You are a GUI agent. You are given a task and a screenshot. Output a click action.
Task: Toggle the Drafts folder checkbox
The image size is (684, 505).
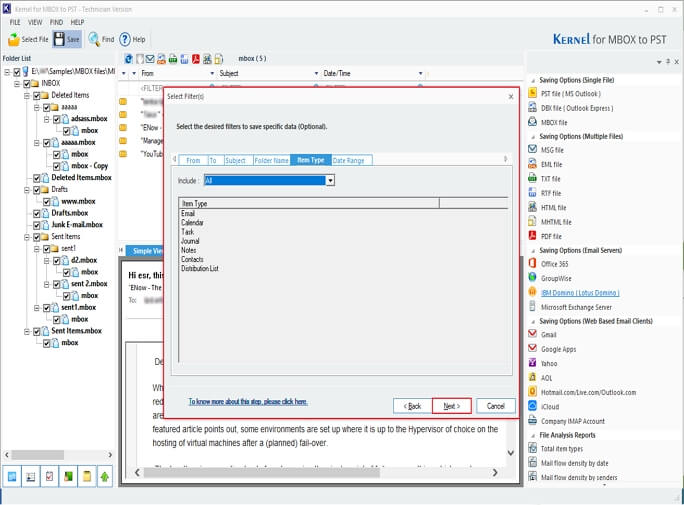pos(37,190)
